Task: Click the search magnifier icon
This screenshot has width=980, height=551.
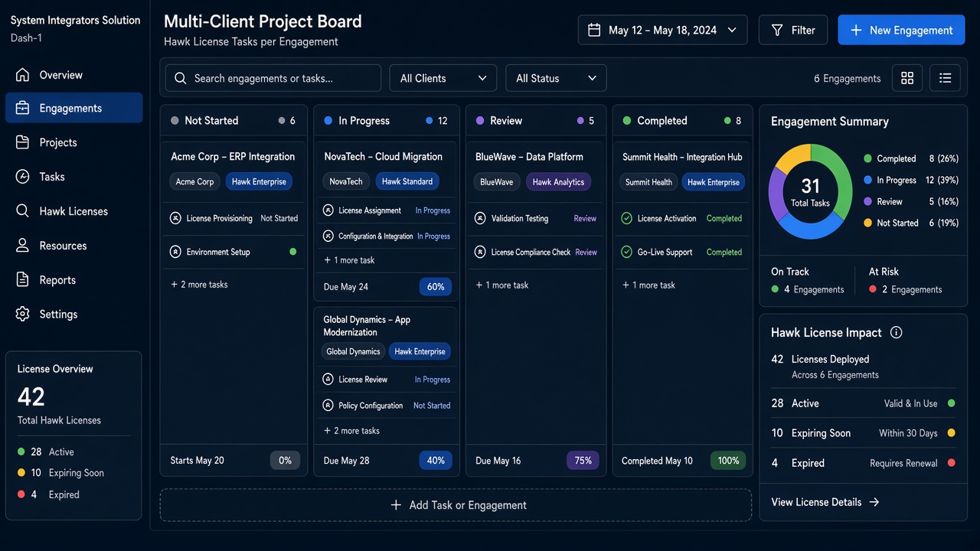Action: [x=181, y=78]
